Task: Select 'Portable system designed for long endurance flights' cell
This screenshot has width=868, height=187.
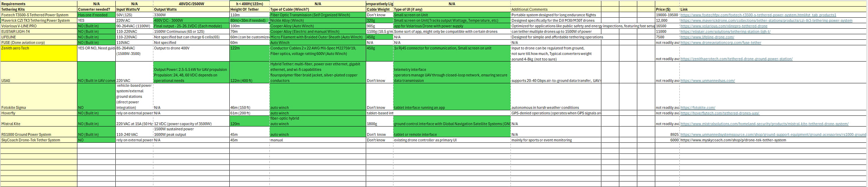Action: pyautogui.click(x=556, y=15)
